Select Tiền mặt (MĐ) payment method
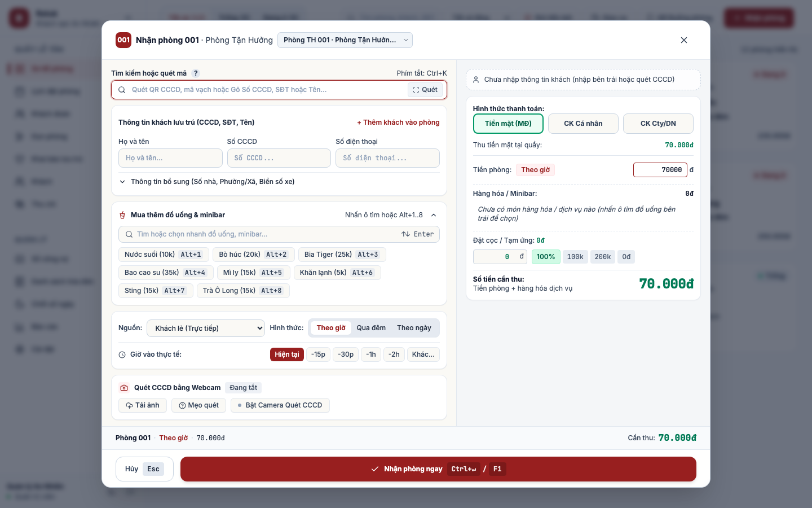Screen dimensions: 812x508 508,124
